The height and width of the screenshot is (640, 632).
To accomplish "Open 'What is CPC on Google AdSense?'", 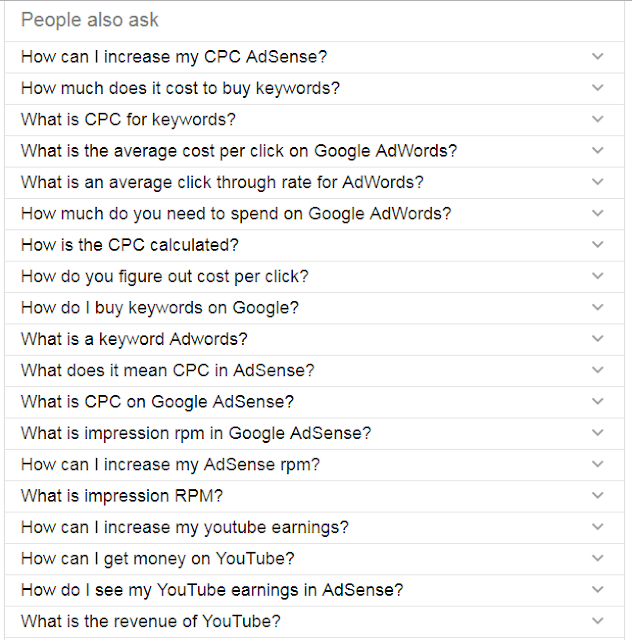I will click(314, 402).
